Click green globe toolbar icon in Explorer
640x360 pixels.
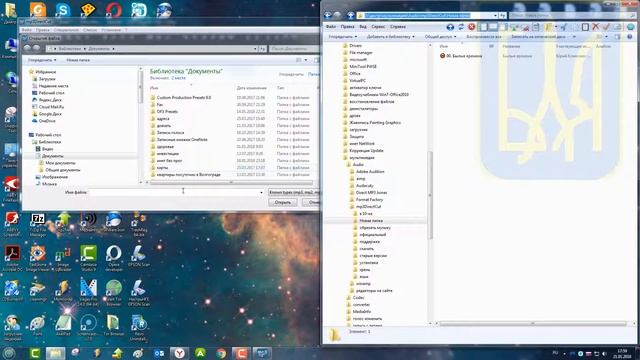[630, 27]
